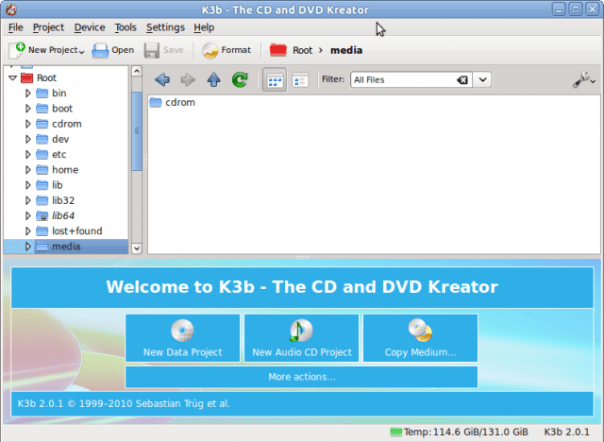Click the folder tree scrollbar thumb
The width and height of the screenshot is (604, 442).
[136, 131]
